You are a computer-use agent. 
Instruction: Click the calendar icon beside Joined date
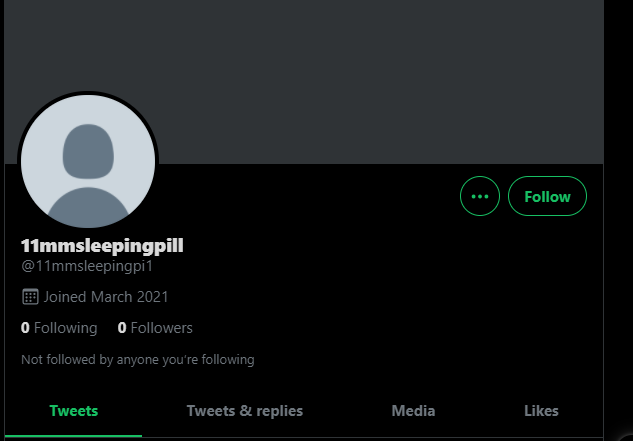[30, 297]
